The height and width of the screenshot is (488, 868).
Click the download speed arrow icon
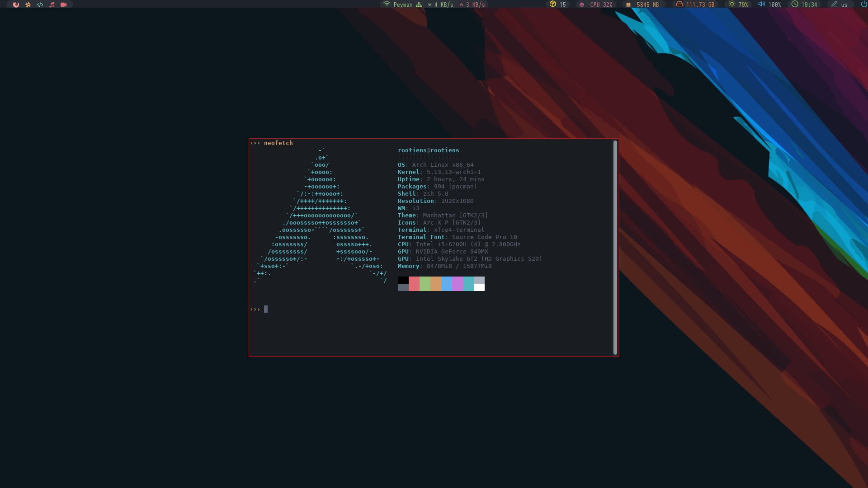430,5
